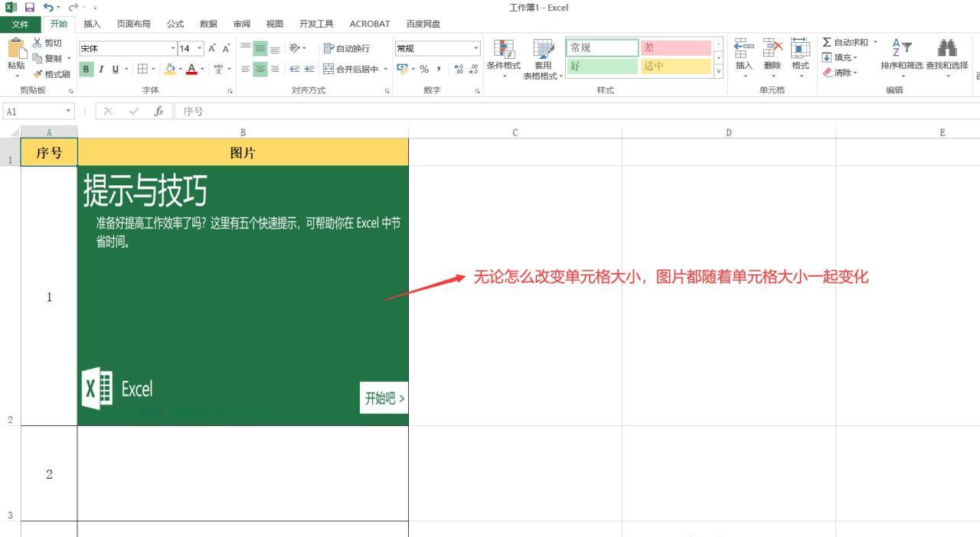Switch to 开发工具 developer tab
This screenshot has width=980, height=537.
(x=316, y=24)
